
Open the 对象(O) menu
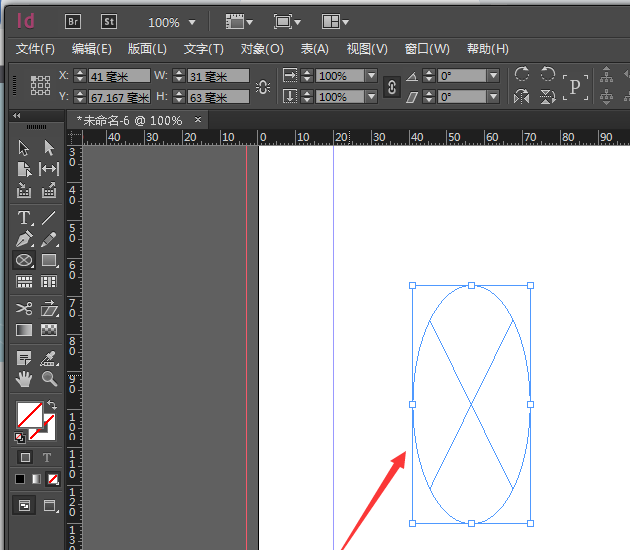[x=262, y=49]
